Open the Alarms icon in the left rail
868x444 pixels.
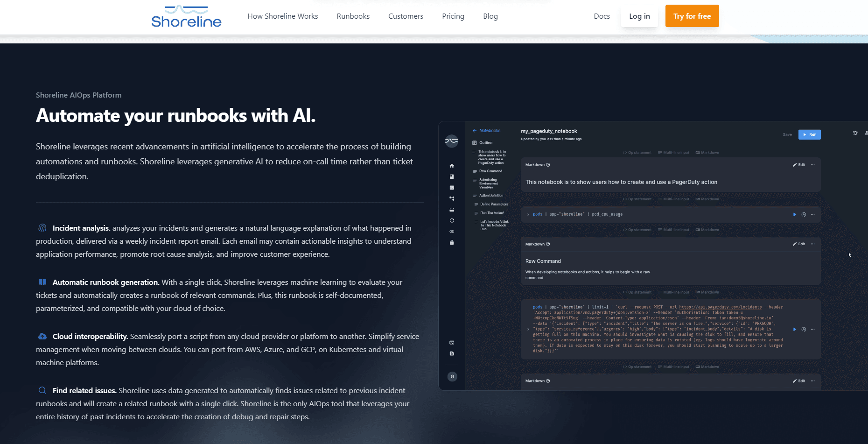coord(452,209)
